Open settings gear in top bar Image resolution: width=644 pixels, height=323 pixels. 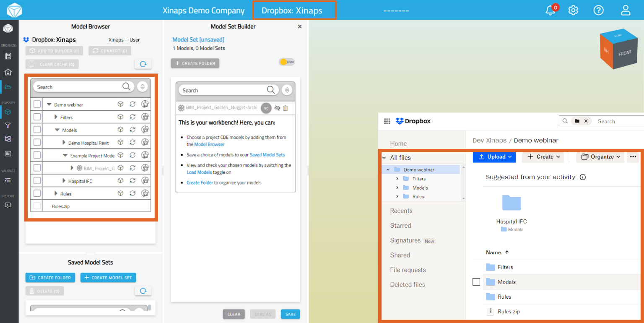click(573, 10)
